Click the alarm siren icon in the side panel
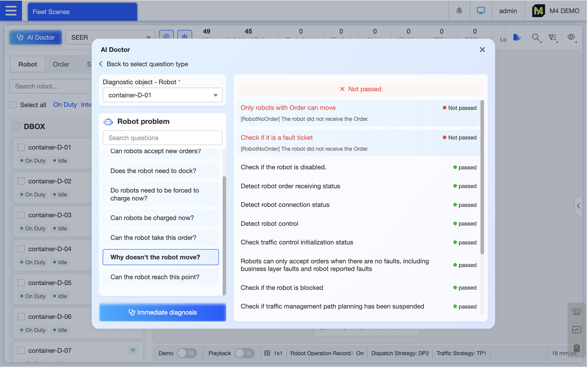This screenshot has height=368, width=588. click(577, 311)
